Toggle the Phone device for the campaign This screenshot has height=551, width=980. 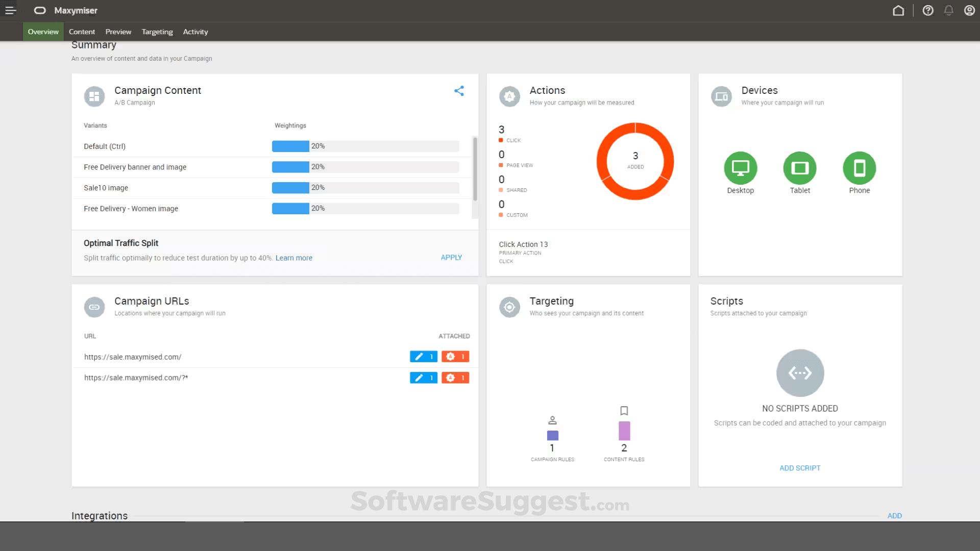pos(859,169)
